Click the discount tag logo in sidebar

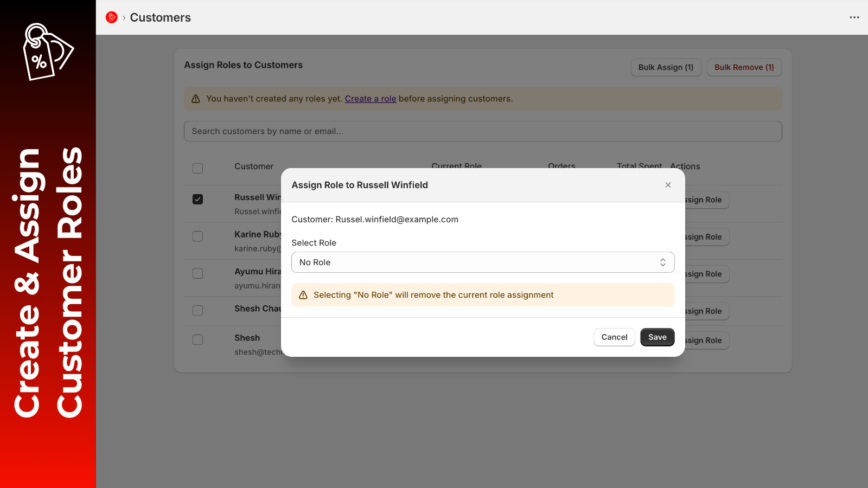[48, 52]
